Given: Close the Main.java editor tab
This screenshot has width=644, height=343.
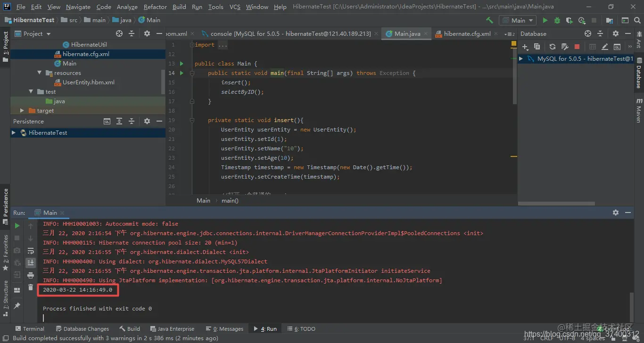Looking at the screenshot, I should pyautogui.click(x=426, y=34).
